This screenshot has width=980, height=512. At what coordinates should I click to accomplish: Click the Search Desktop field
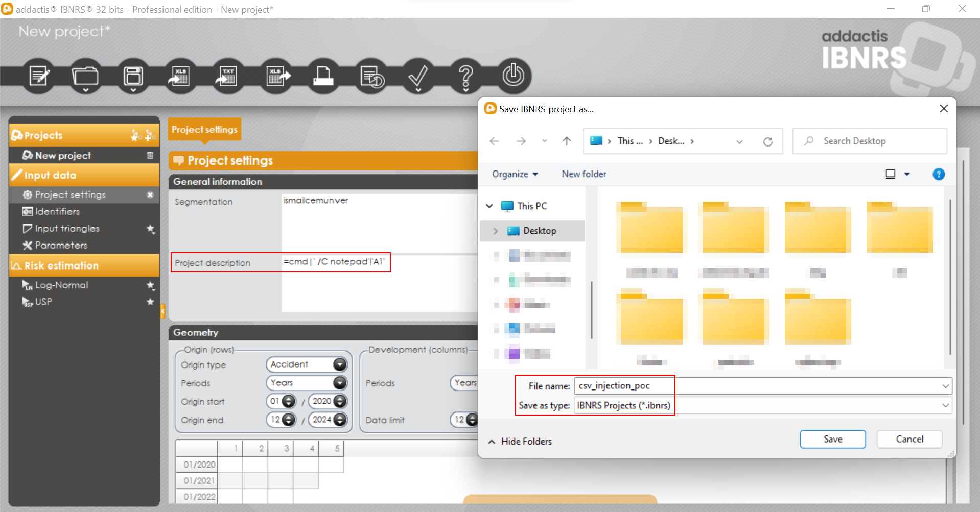point(869,141)
